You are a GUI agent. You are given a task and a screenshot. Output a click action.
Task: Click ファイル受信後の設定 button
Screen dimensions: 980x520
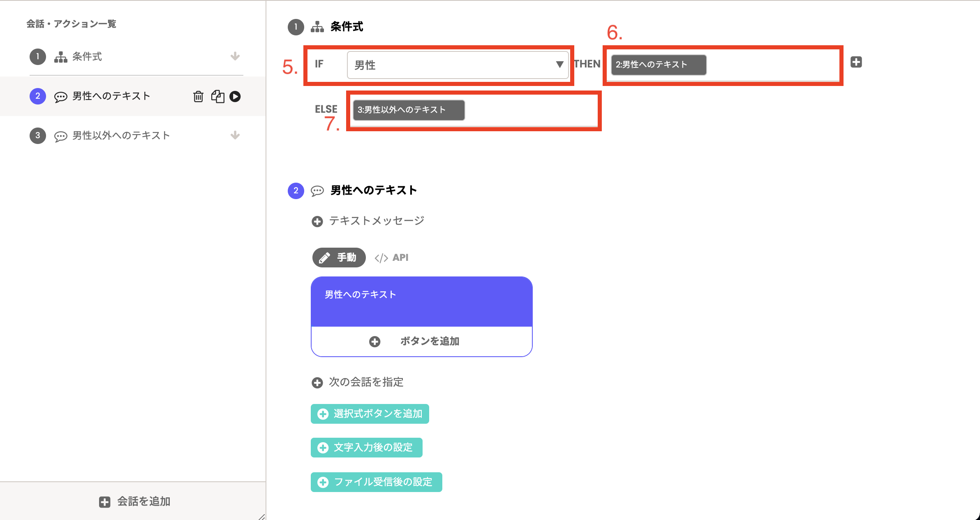point(377,482)
